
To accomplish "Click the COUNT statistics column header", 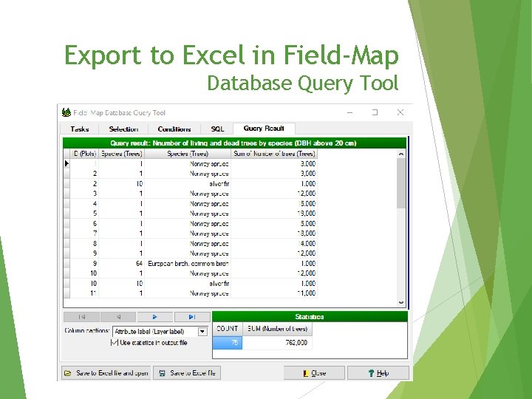I will click(228, 329).
